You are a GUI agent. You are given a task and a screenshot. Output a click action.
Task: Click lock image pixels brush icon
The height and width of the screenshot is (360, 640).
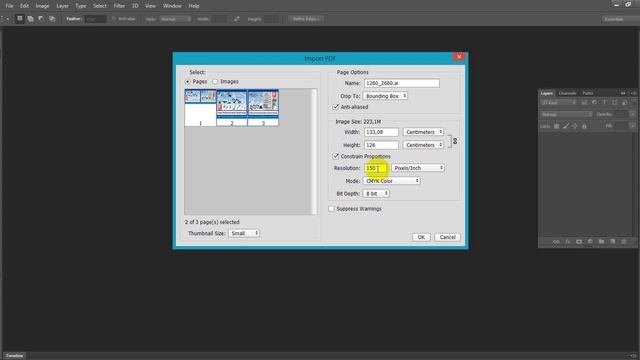click(x=566, y=127)
